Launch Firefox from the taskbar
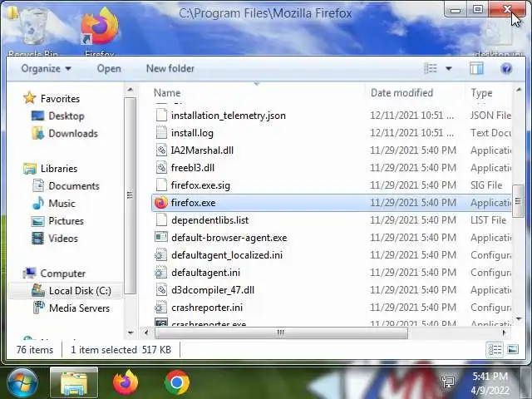The image size is (532, 399). point(126,382)
